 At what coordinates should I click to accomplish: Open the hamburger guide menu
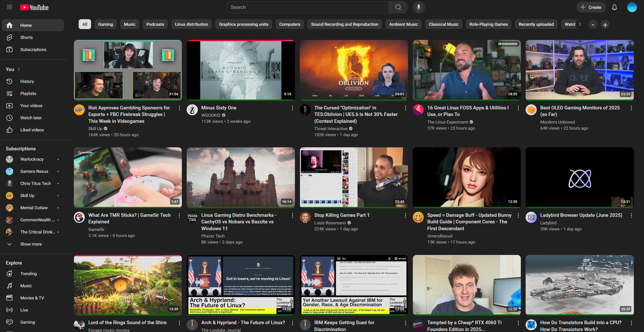[9, 7]
